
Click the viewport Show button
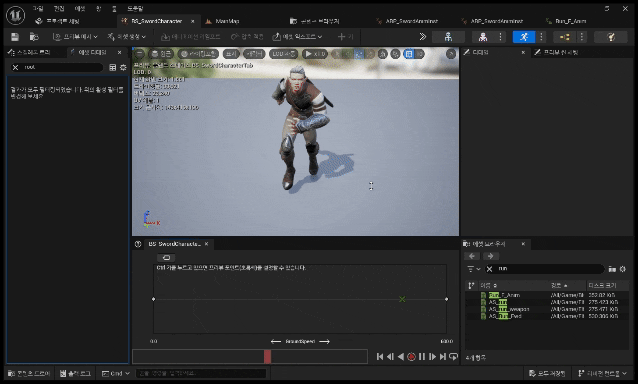231,54
